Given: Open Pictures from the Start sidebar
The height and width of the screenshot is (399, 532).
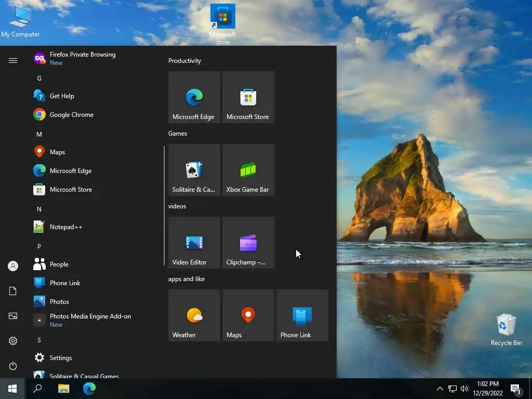Looking at the screenshot, I should pyautogui.click(x=13, y=316).
